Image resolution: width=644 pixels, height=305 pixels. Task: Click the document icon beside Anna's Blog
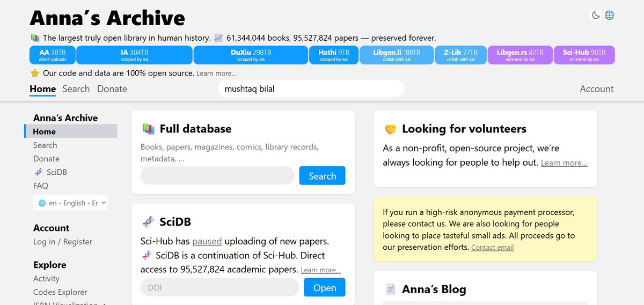click(391, 289)
